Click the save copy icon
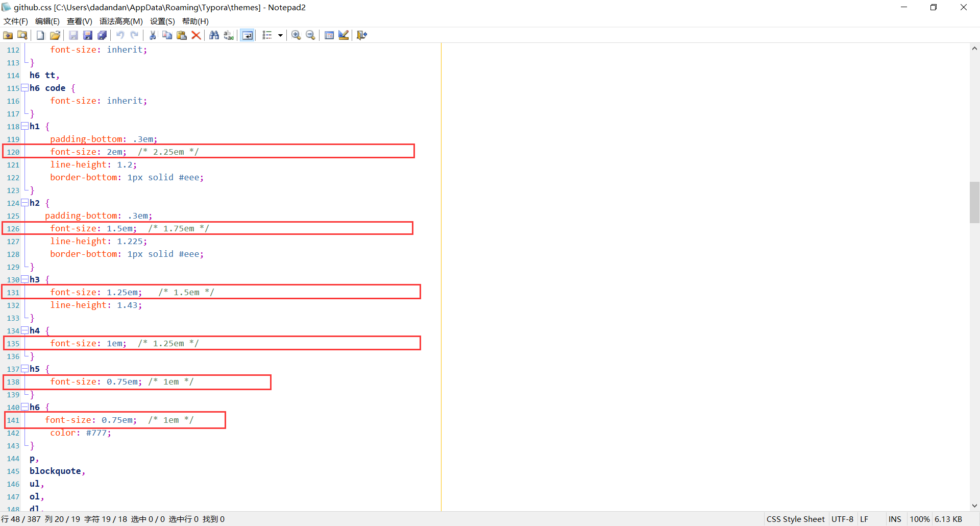This screenshot has height=526, width=980. click(x=102, y=35)
